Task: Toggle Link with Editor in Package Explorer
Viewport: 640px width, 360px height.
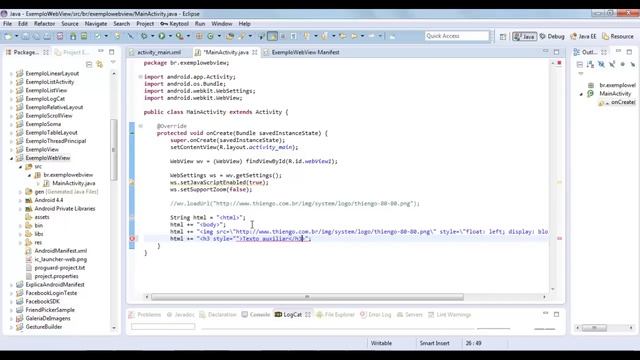Action: (100, 64)
